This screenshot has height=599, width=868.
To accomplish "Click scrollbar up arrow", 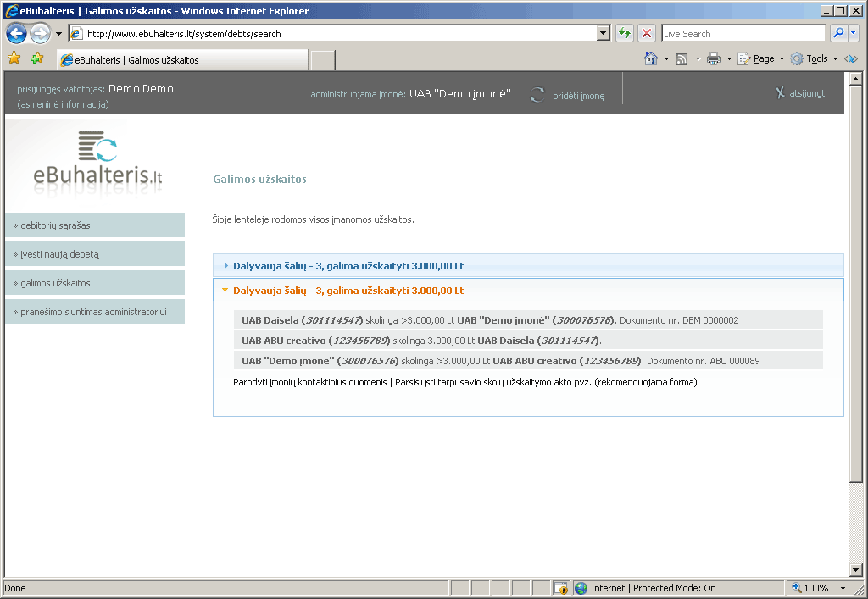I will tap(855, 79).
